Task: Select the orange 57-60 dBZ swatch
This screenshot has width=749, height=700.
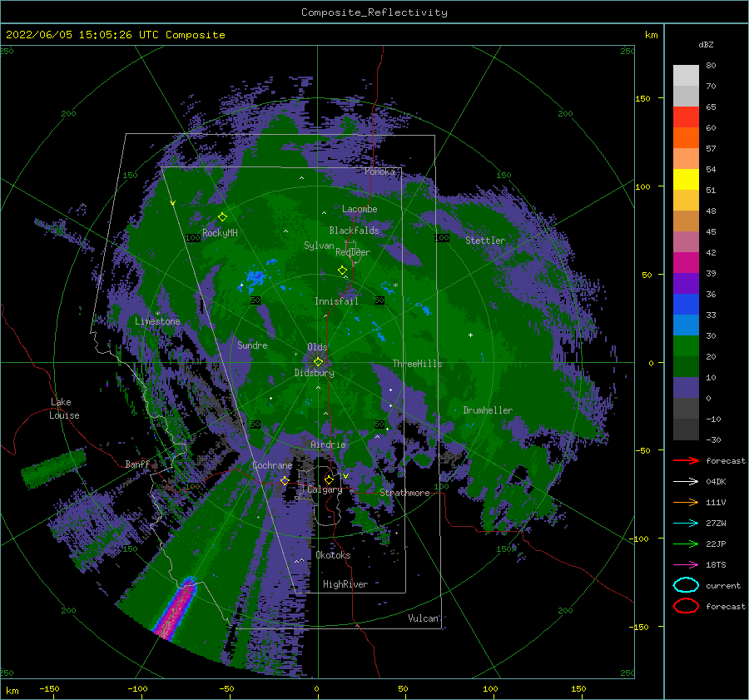Action: (x=686, y=137)
